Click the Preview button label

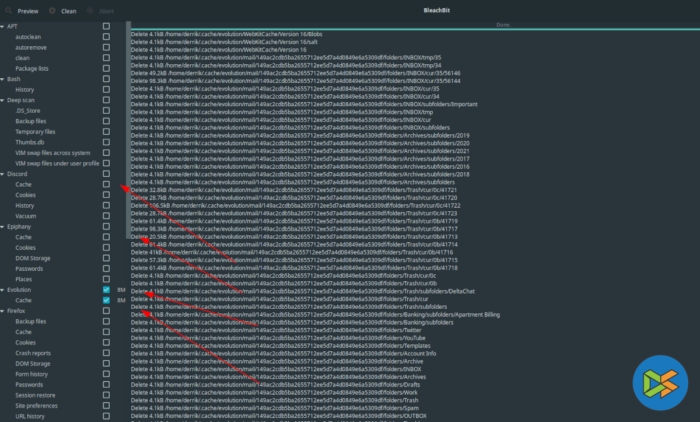tap(28, 11)
